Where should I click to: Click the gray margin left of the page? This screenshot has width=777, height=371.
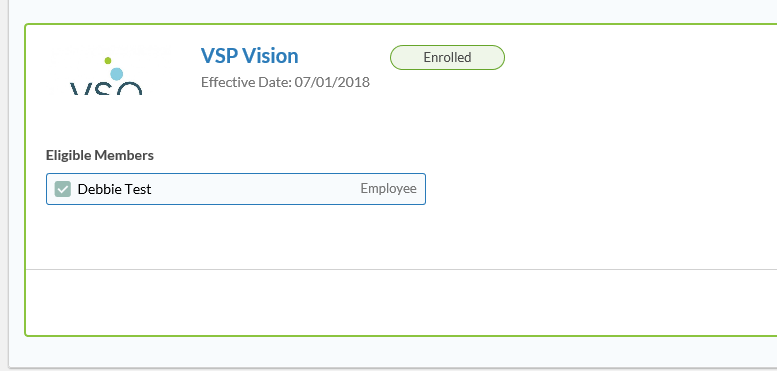(4, 185)
